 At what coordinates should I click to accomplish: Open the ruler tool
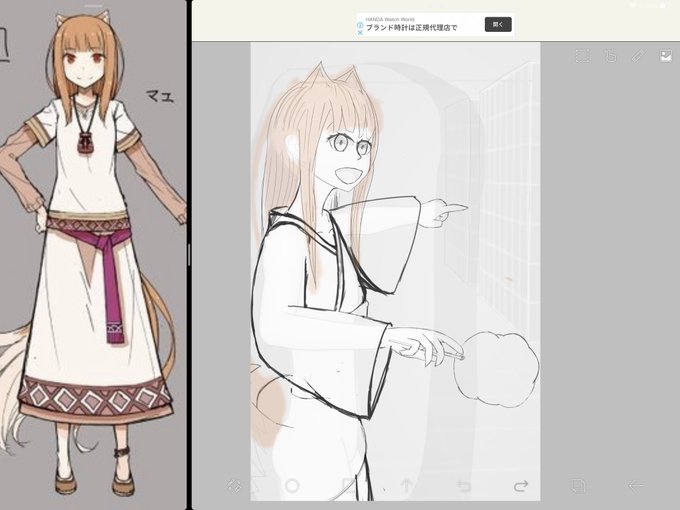(638, 56)
